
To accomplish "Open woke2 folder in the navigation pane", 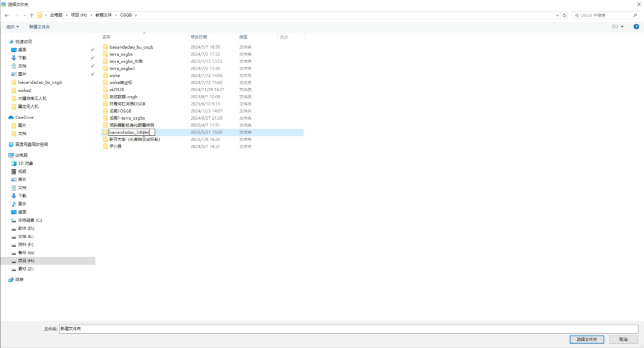I will [24, 91].
